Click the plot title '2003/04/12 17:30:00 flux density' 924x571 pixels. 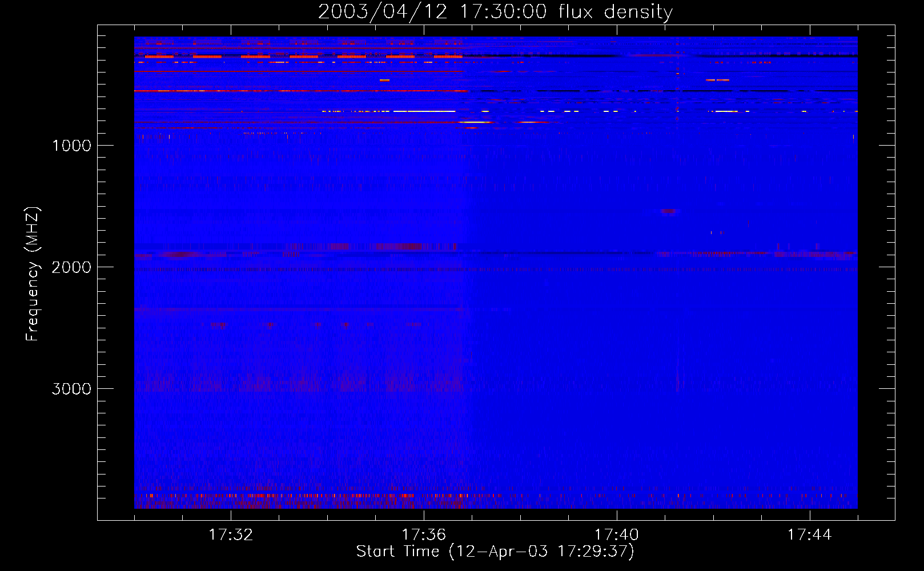click(x=495, y=12)
